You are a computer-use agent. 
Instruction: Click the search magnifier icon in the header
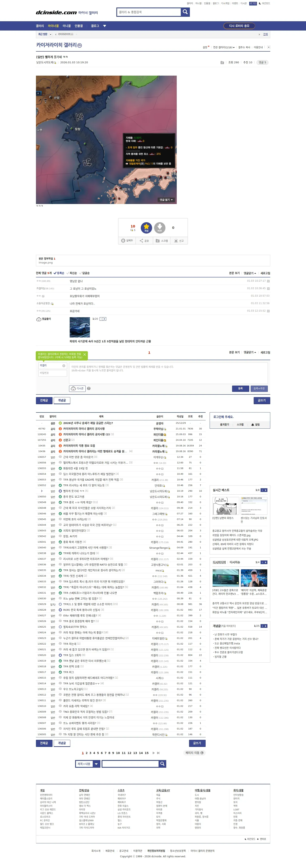tap(185, 12)
